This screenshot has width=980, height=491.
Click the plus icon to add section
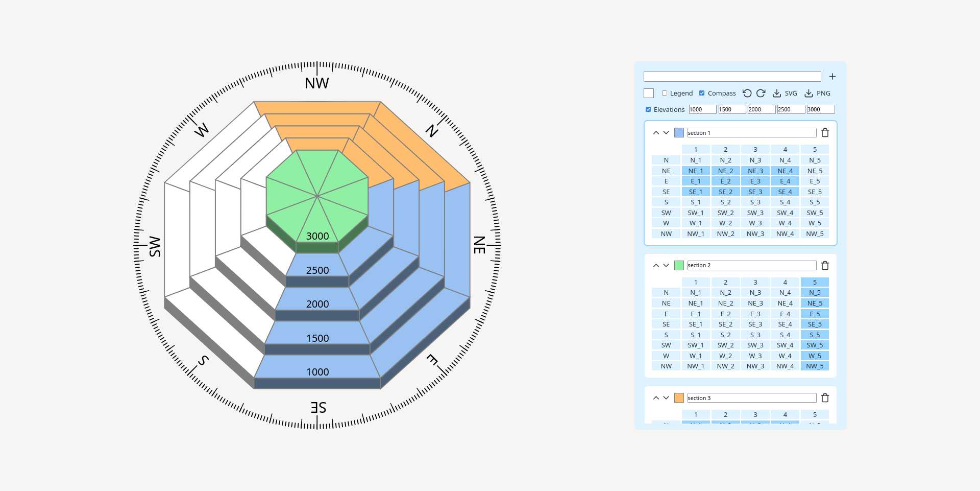click(x=832, y=77)
